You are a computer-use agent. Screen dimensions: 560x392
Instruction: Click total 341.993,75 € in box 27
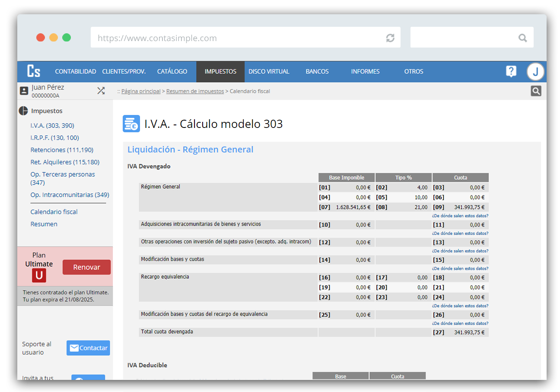click(x=469, y=333)
